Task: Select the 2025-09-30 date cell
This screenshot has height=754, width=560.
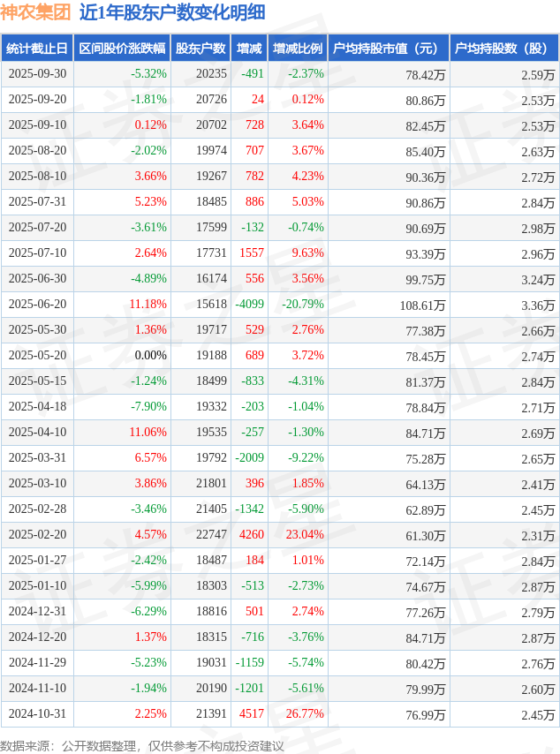Action: [37, 74]
